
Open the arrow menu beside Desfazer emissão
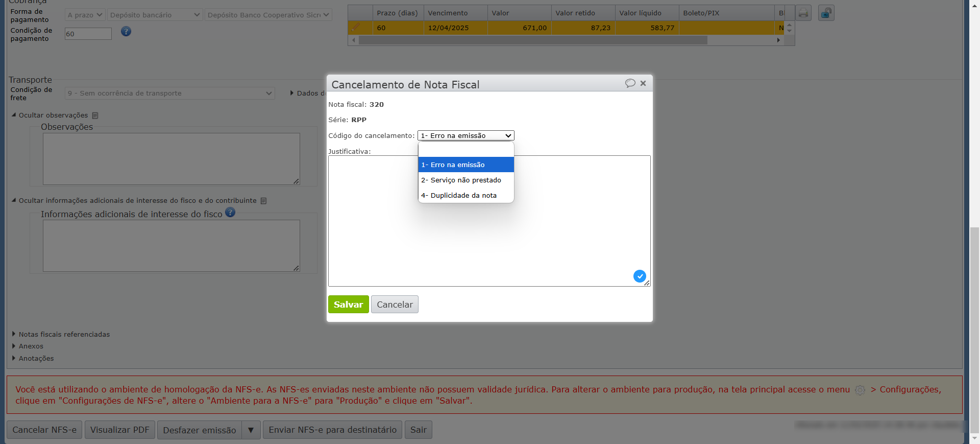251,430
